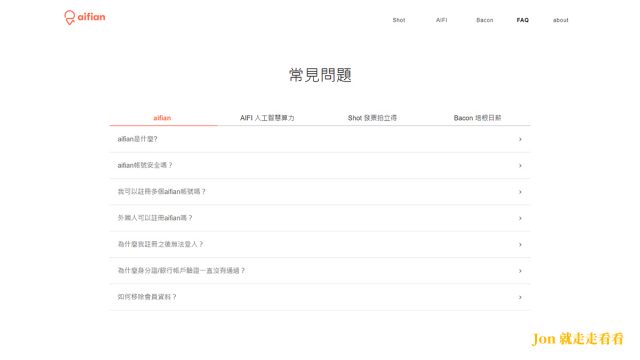
Task: Open the foreigners registration question text
Action: (x=155, y=218)
